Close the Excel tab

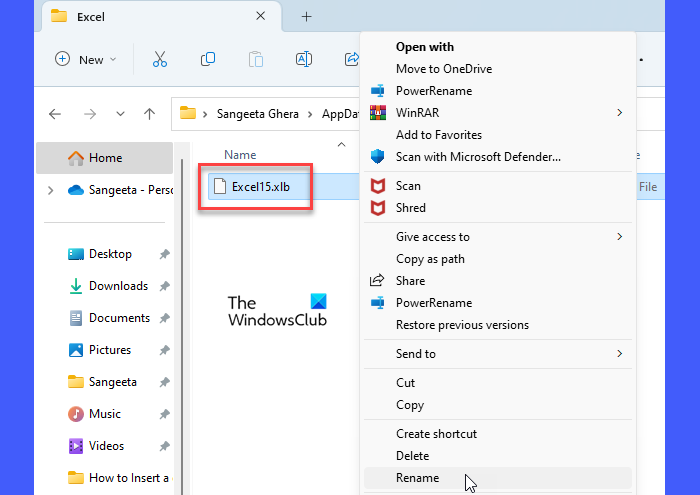tap(260, 16)
